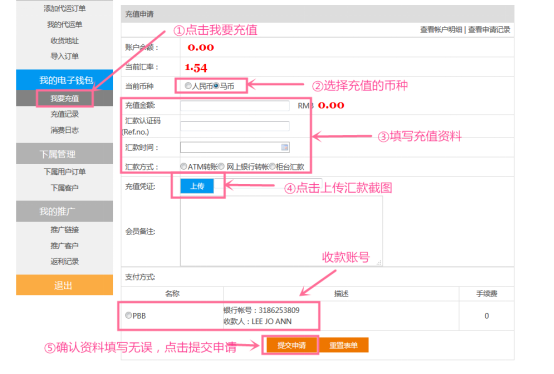
Task: Choose 柜台汇款 remittance method
Action: pos(272,166)
